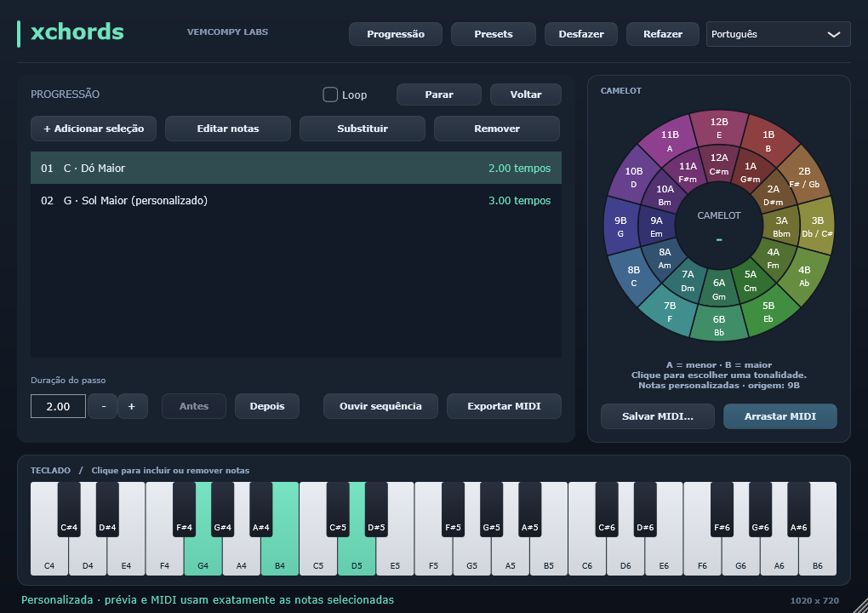Click the Remover button
The width and height of the screenshot is (868, 613).
497,129
